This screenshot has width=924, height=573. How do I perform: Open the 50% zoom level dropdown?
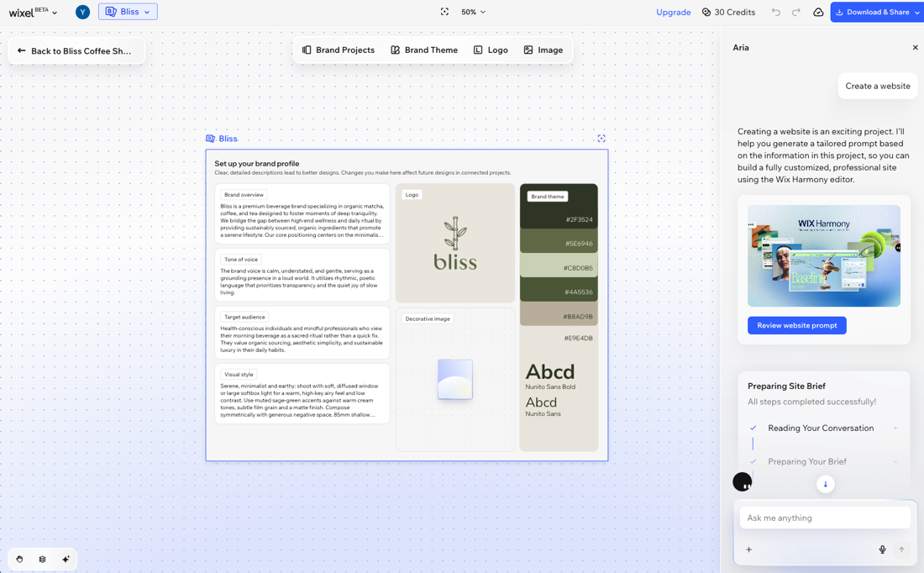point(473,12)
